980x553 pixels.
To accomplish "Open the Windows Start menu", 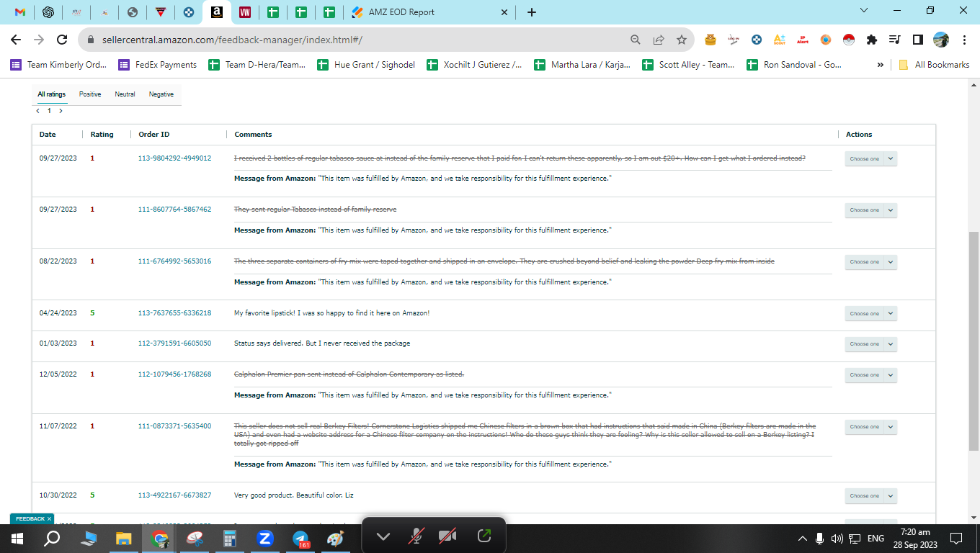I will [x=17, y=538].
